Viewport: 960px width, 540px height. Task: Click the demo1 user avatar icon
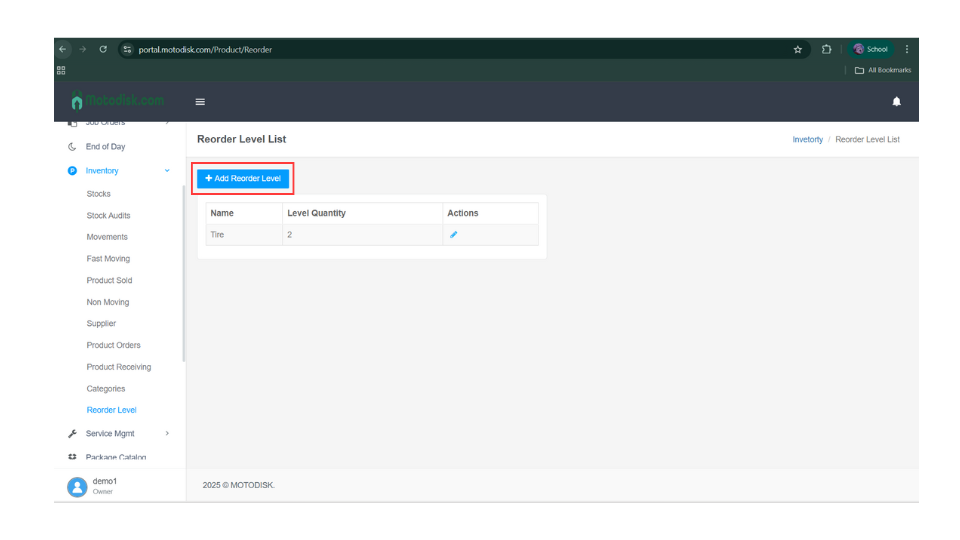[x=76, y=486]
